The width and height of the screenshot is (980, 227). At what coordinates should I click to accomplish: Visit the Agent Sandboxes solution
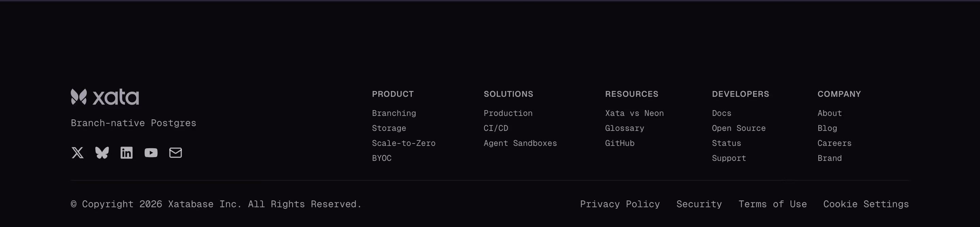520,143
